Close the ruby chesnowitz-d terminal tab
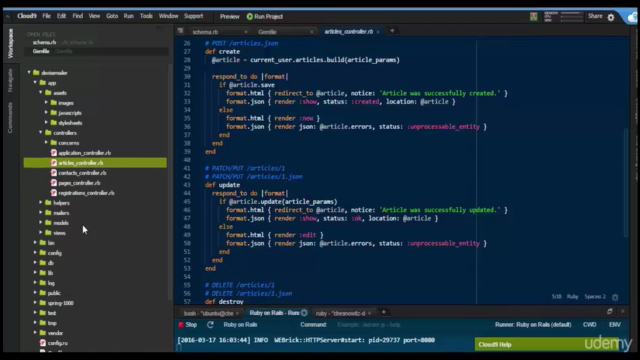Screen dimensions: 640x360 coord(369,313)
